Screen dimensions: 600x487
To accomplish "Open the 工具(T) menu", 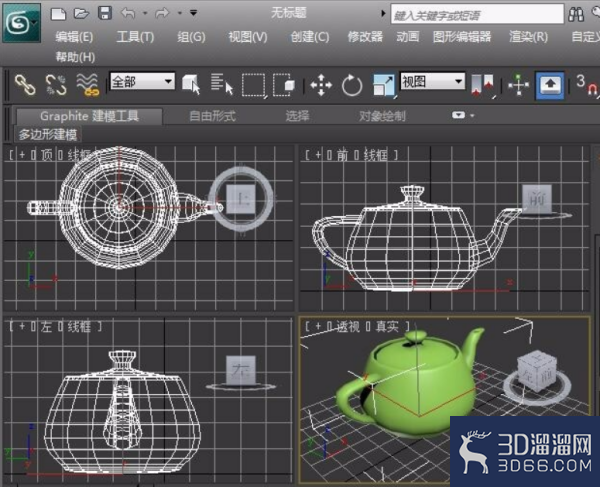I will coord(135,37).
